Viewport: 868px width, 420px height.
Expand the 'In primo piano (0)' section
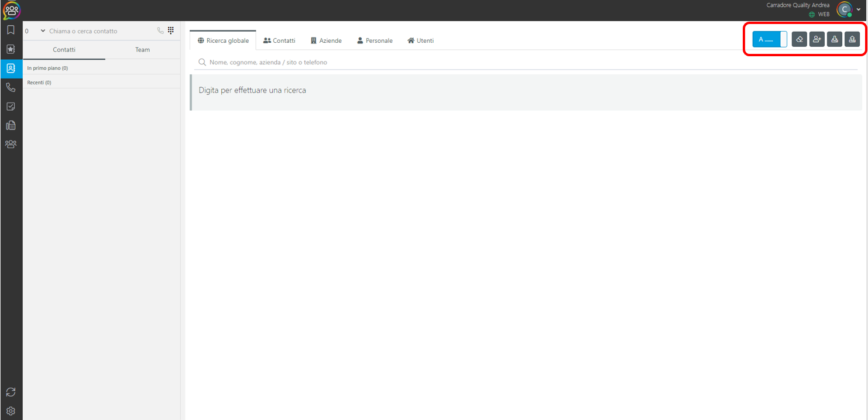coord(101,69)
